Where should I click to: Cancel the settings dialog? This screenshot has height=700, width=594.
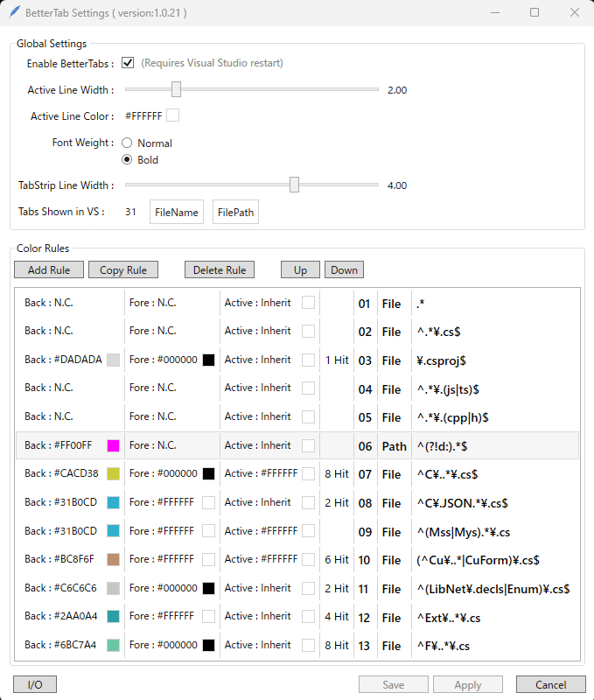tap(550, 683)
